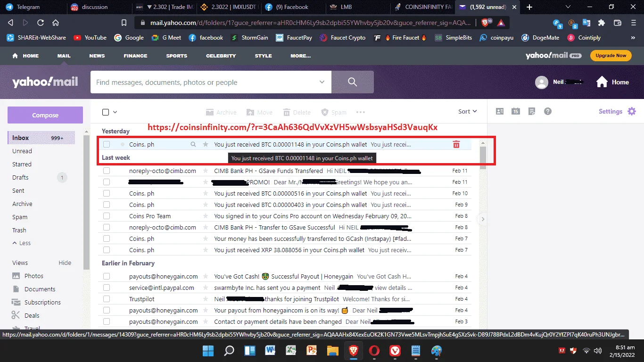Check the BTC 0.00000403 Coins.ph message
Screen dimensions: 644x362
[x=107, y=205]
